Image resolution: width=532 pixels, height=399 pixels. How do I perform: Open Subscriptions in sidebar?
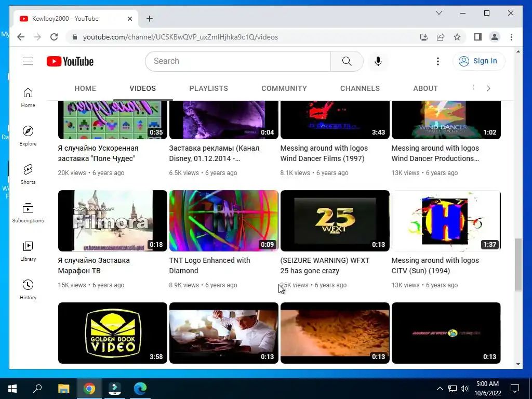(28, 212)
